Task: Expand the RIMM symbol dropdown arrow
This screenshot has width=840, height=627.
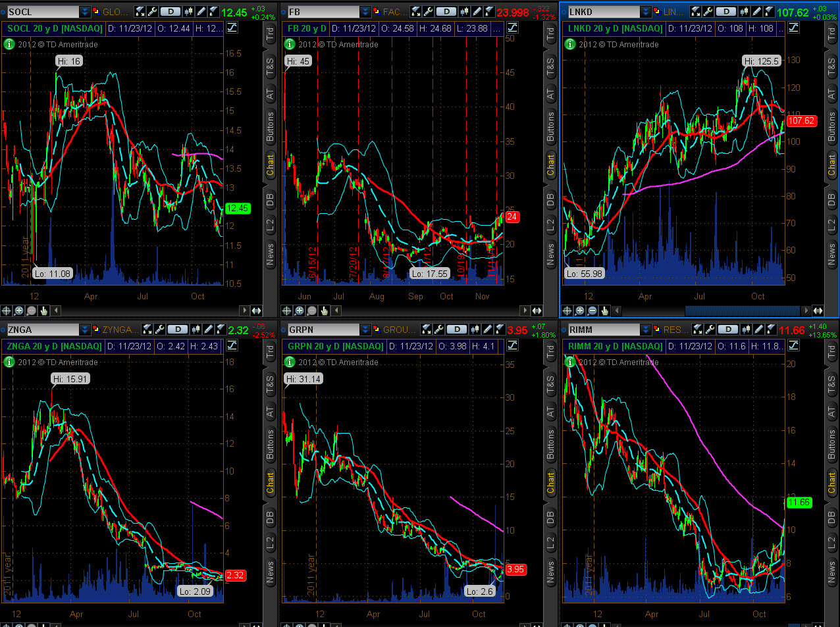Action: (646, 330)
